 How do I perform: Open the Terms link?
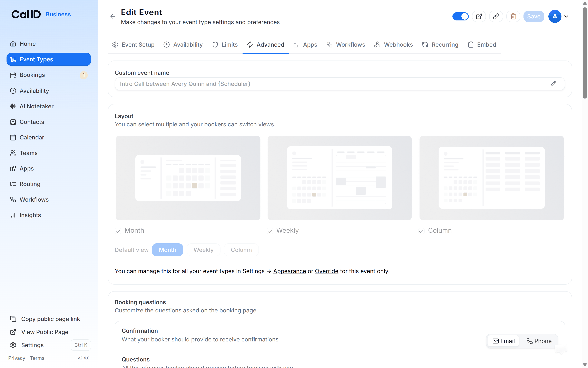click(37, 358)
